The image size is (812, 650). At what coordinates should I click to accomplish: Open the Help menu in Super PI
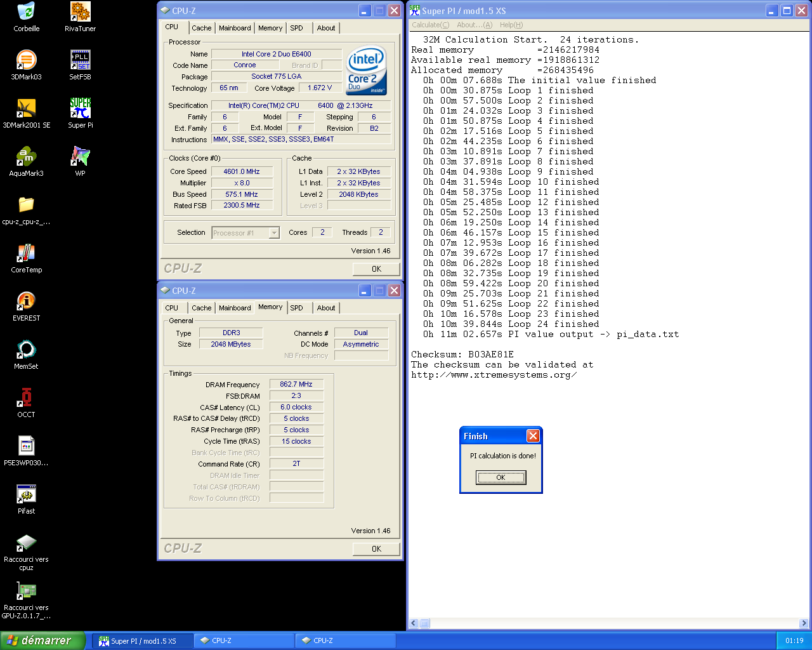(x=511, y=25)
